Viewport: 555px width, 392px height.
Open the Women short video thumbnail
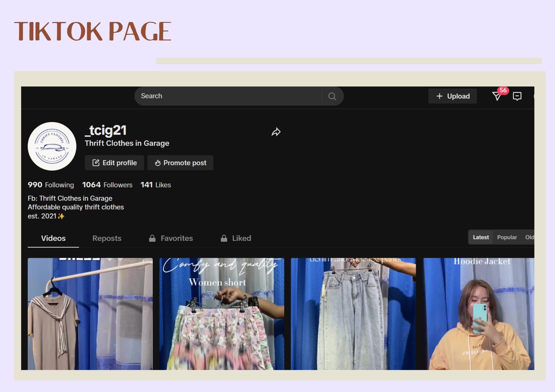tap(222, 314)
